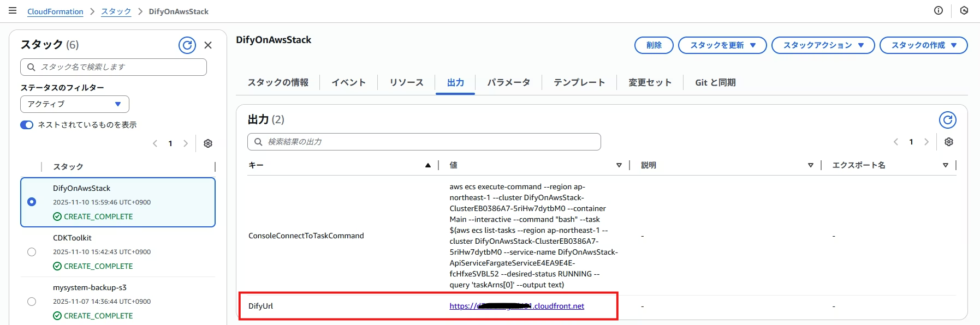Switch to the 変更セット tab
The height and width of the screenshot is (325, 980).
(650, 82)
